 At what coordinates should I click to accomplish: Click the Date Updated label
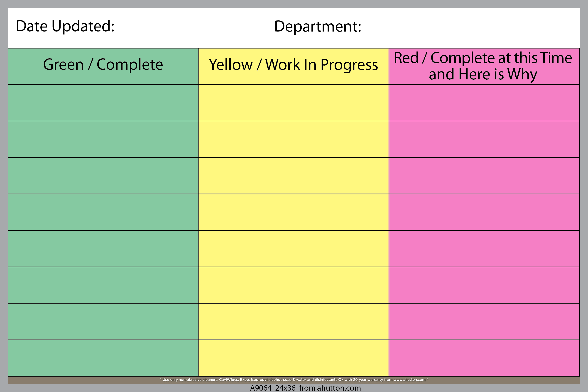[65, 26]
